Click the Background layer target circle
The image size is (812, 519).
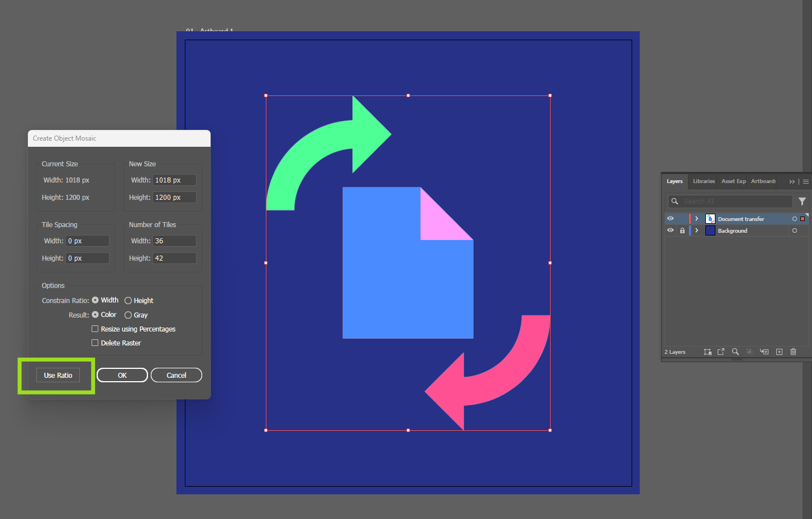pos(795,230)
